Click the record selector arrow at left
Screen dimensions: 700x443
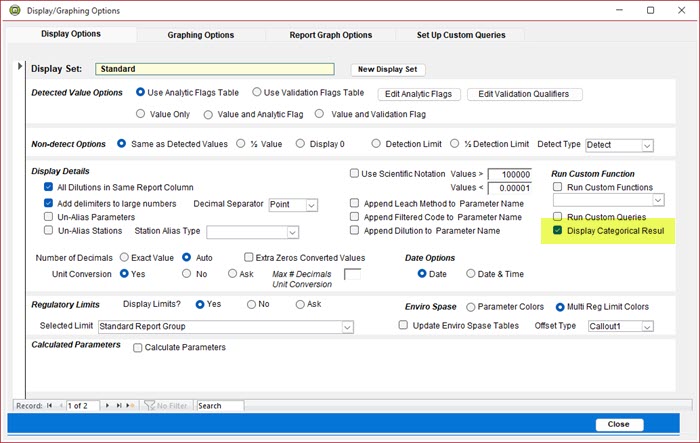tap(20, 66)
